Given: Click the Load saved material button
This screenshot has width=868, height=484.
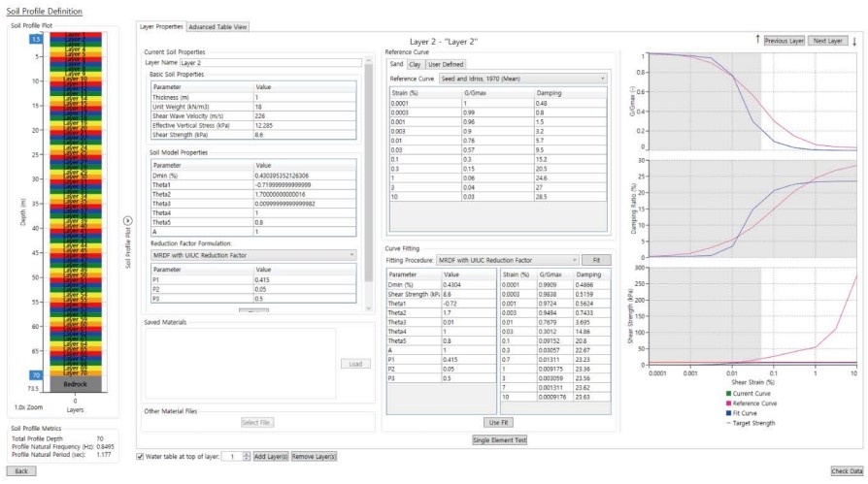Looking at the screenshot, I should point(355,364).
